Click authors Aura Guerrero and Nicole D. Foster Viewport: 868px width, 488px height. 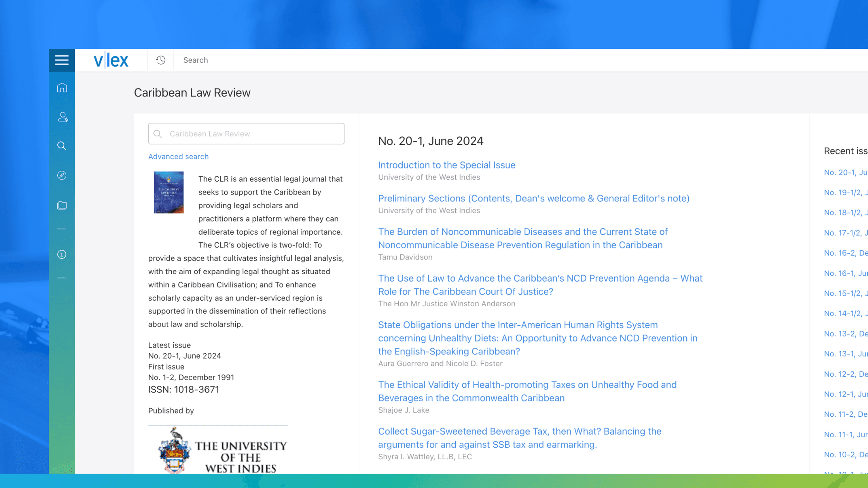click(440, 364)
